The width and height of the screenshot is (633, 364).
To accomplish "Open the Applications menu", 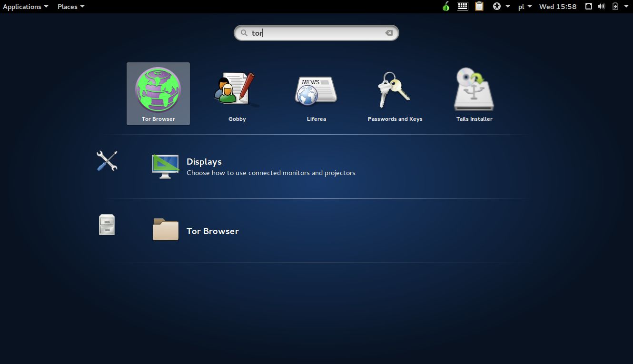I will point(25,7).
